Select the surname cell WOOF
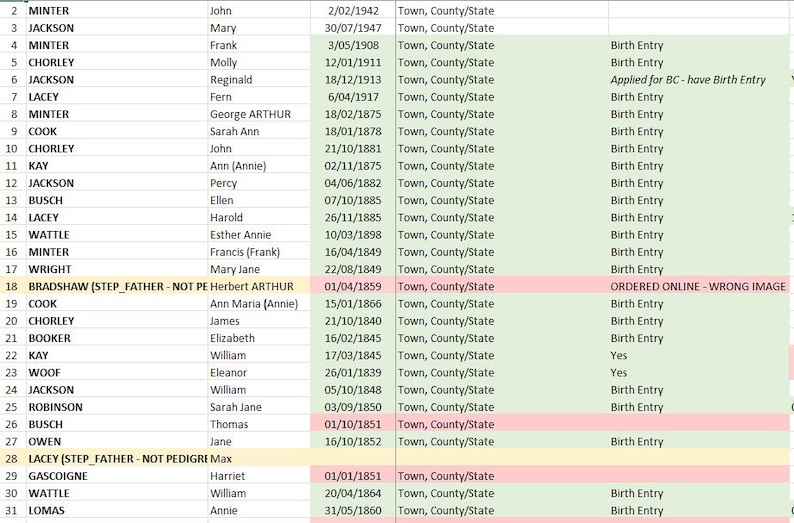The image size is (794, 523). tap(117, 373)
